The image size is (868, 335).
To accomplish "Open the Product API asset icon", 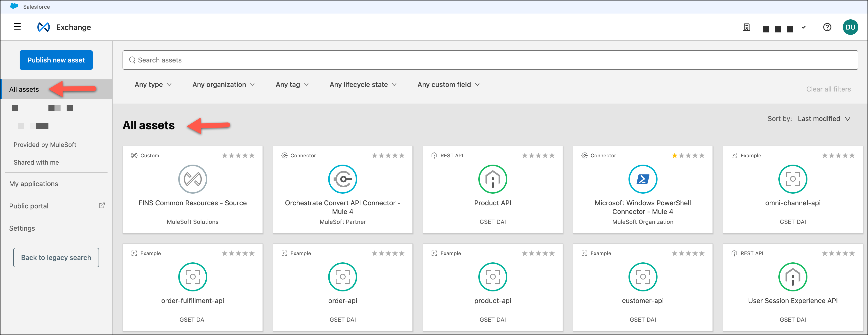I will point(492,179).
